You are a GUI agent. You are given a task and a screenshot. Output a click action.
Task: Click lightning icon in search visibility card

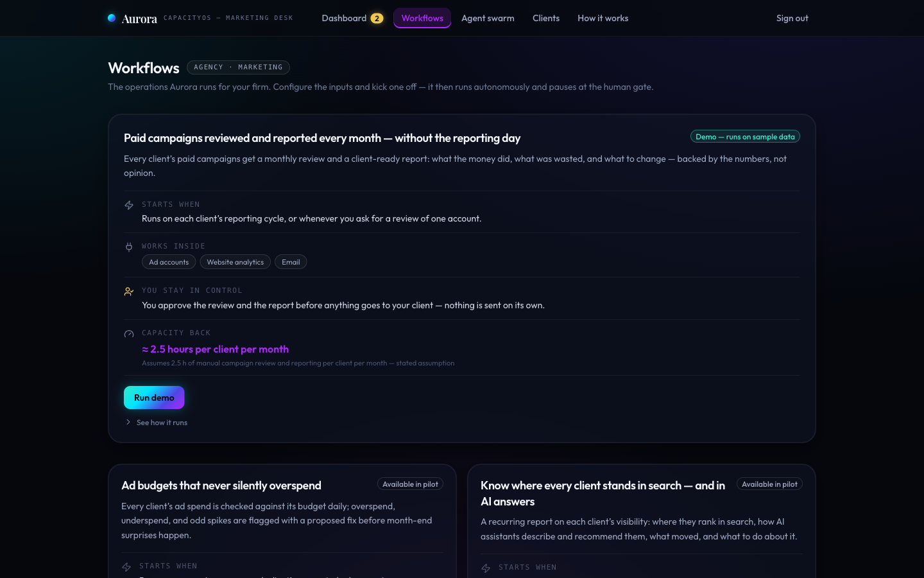click(x=486, y=568)
